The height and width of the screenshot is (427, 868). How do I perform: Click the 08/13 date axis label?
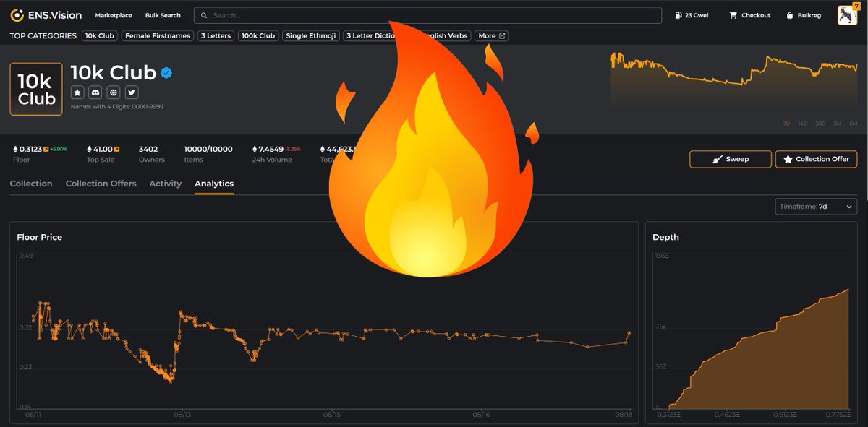182,415
